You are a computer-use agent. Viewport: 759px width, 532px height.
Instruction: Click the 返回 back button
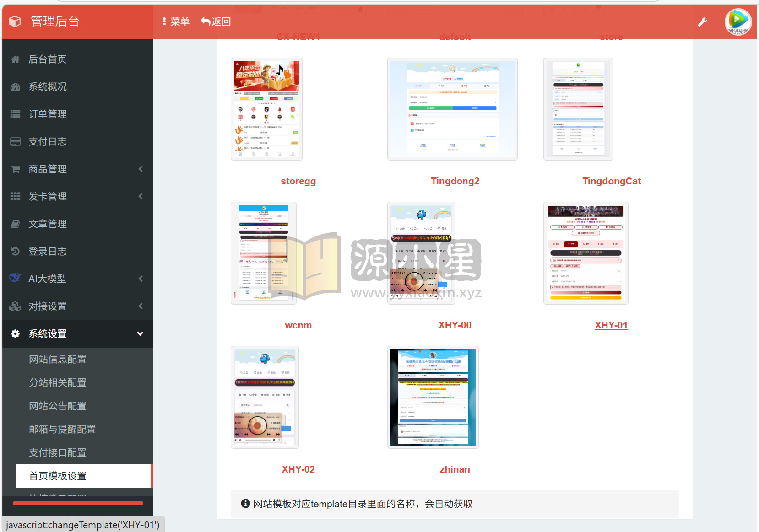(x=216, y=21)
